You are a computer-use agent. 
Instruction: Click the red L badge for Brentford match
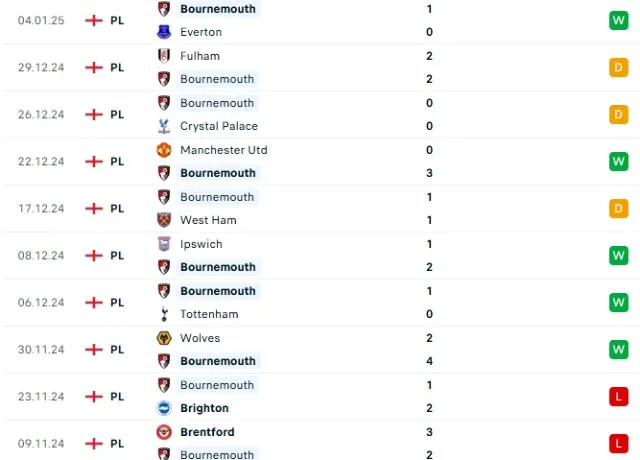tap(618, 443)
